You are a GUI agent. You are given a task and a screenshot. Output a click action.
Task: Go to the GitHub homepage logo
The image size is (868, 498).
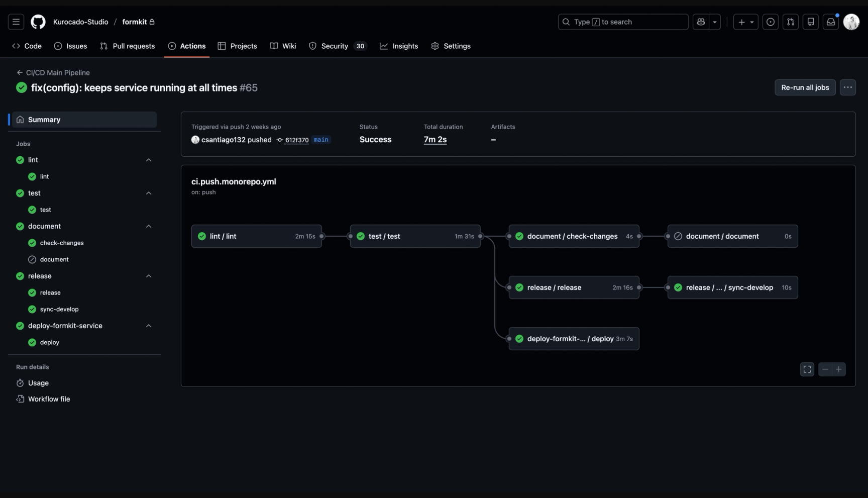click(38, 22)
